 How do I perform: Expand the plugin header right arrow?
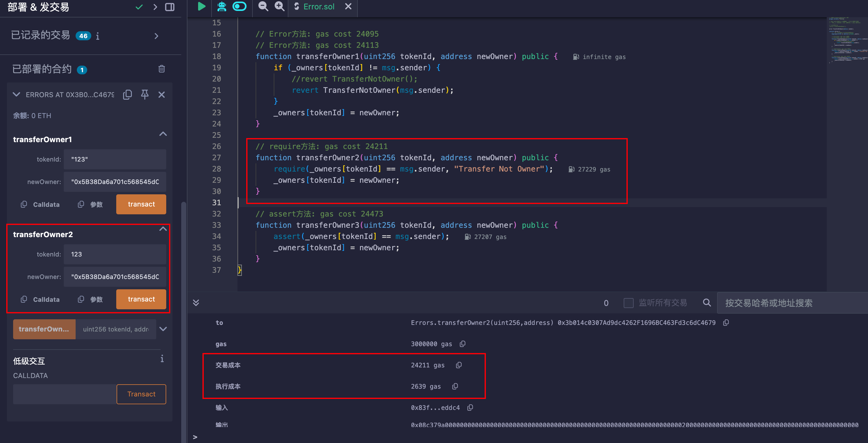click(155, 7)
